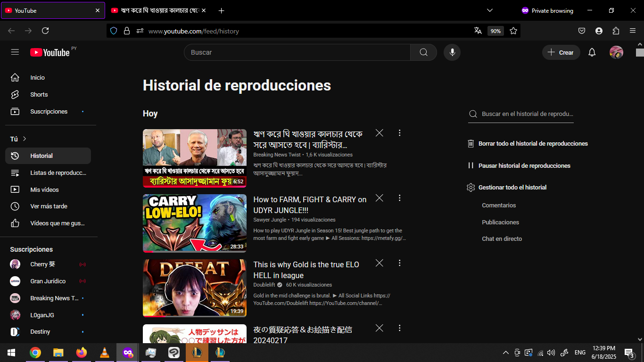Viewport: 644px width, 362px height.
Task: Launch Chrome from the taskbar
Action: click(x=35, y=353)
